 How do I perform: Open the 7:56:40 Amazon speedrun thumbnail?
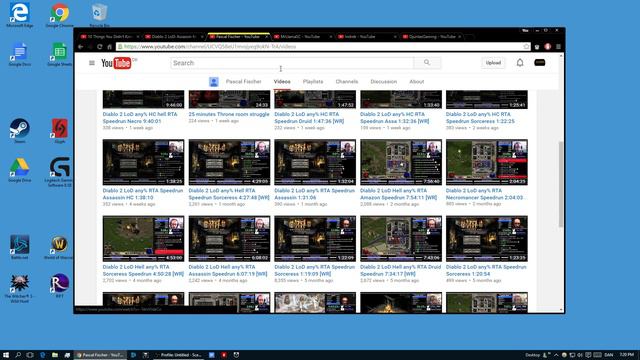[401, 162]
